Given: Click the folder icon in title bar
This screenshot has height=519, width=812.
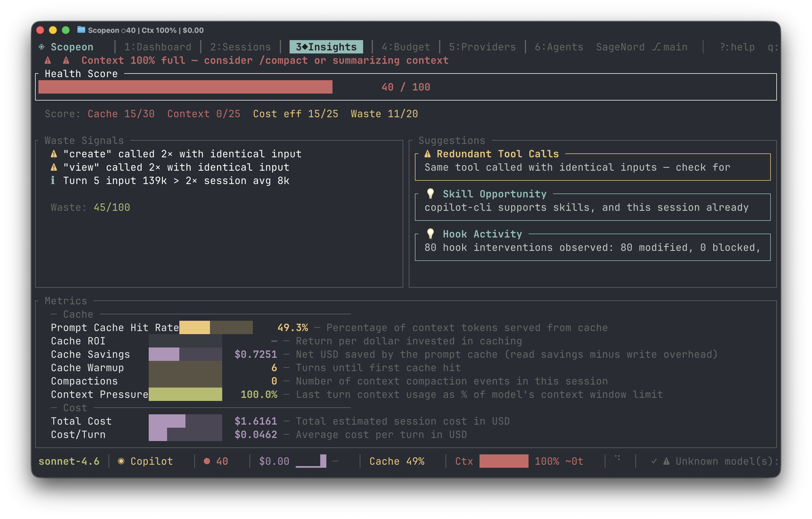Looking at the screenshot, I should [x=81, y=30].
